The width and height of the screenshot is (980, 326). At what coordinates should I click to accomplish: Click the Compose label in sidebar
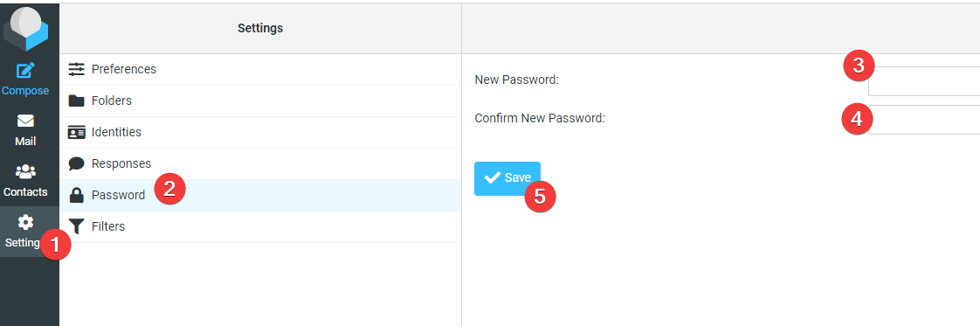pyautogui.click(x=25, y=91)
